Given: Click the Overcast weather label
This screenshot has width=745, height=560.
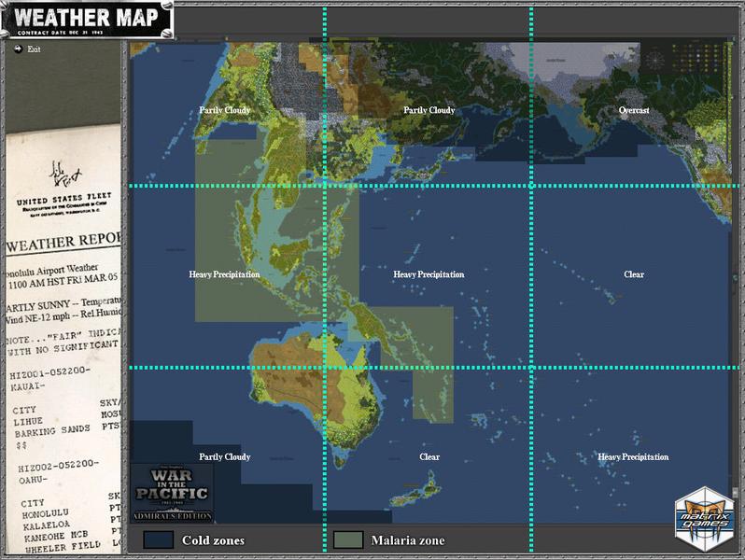Looking at the screenshot, I should pyautogui.click(x=634, y=110).
